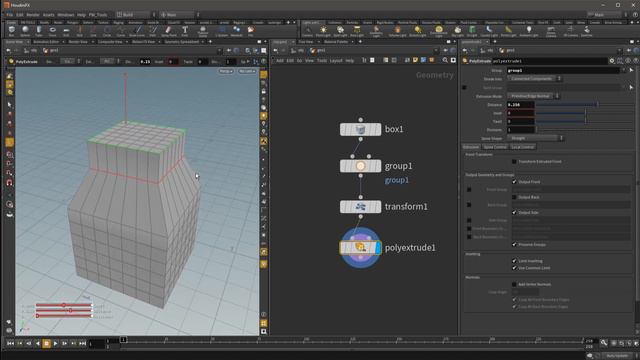Adjust the Distance slider
The width and height of the screenshot is (640, 360).
click(584, 104)
